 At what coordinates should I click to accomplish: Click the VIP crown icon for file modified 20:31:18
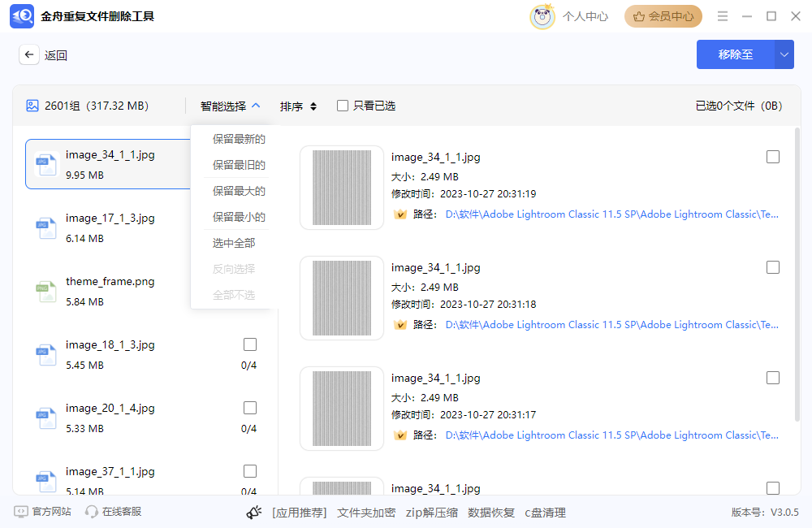click(x=400, y=324)
